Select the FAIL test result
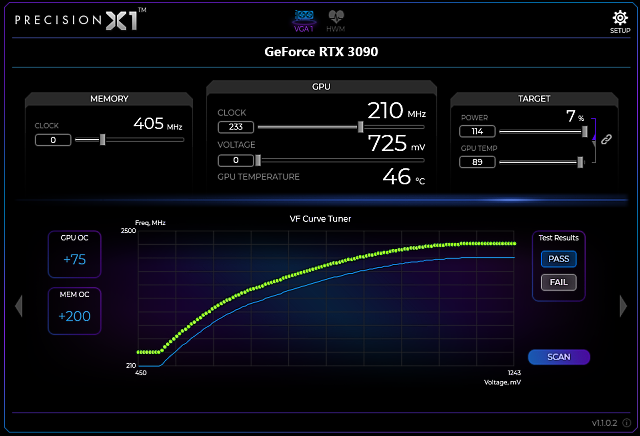The image size is (640, 436). (x=559, y=282)
